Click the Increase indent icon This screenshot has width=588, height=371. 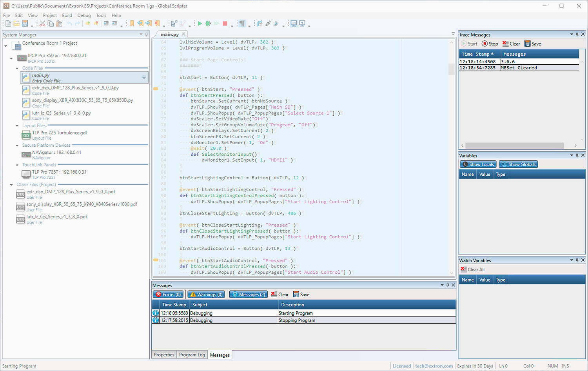[x=114, y=24]
